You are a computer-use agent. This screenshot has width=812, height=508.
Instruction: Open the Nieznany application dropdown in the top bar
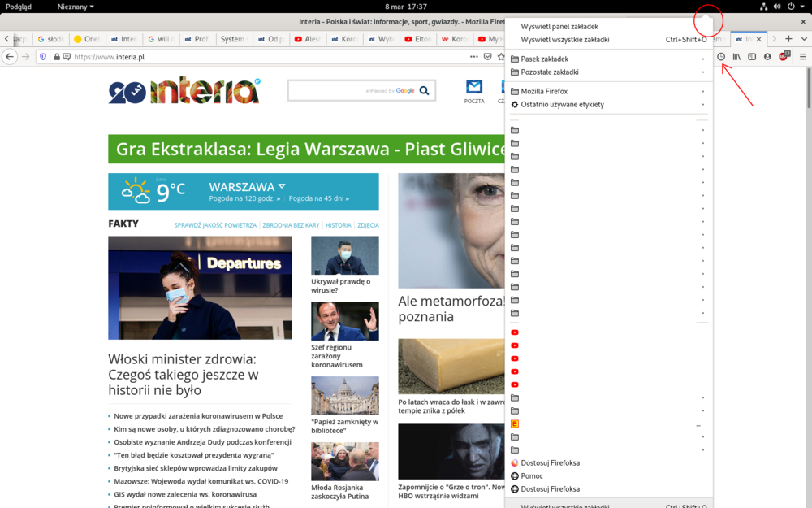point(76,7)
